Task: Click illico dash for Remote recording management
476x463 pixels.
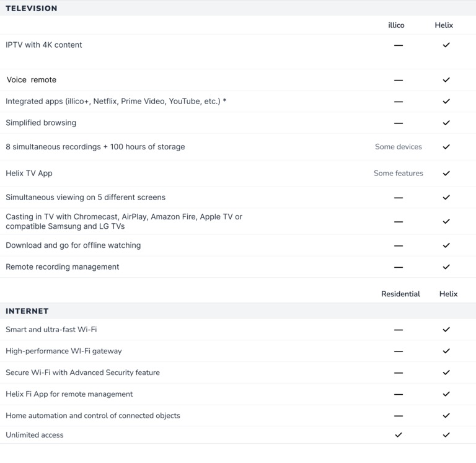Action: pyautogui.click(x=399, y=267)
